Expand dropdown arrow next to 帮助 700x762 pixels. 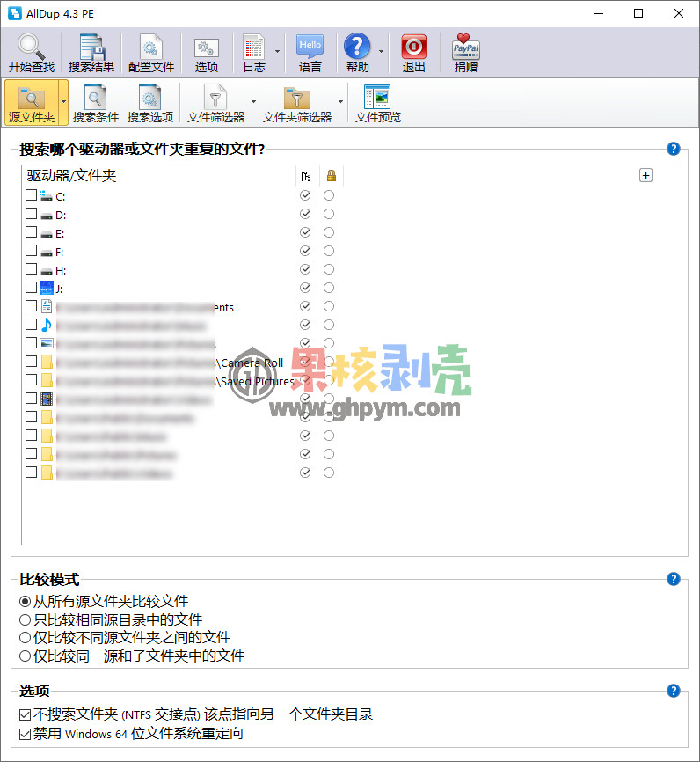coord(382,52)
